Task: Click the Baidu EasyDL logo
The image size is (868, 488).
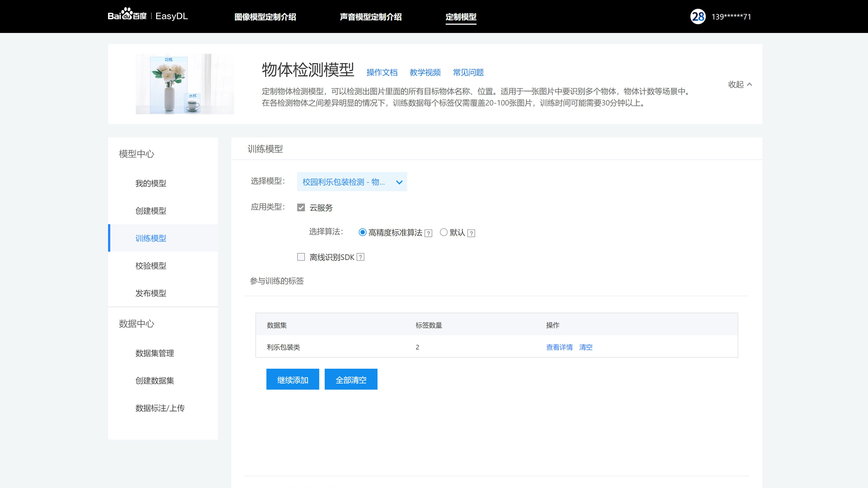Action: pyautogui.click(x=148, y=16)
